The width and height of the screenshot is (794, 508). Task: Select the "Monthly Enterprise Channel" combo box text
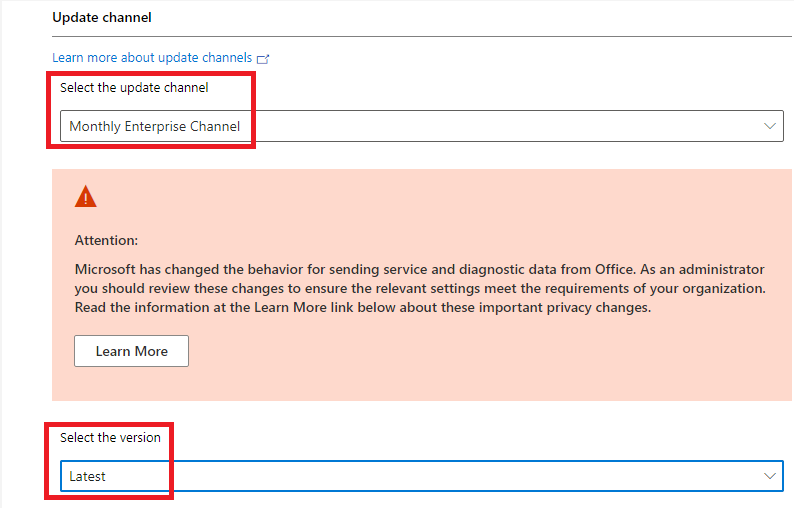(154, 126)
